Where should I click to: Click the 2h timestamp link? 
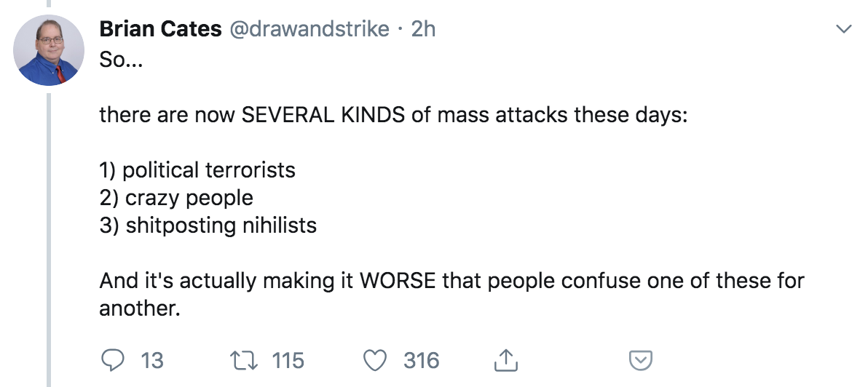(423, 30)
